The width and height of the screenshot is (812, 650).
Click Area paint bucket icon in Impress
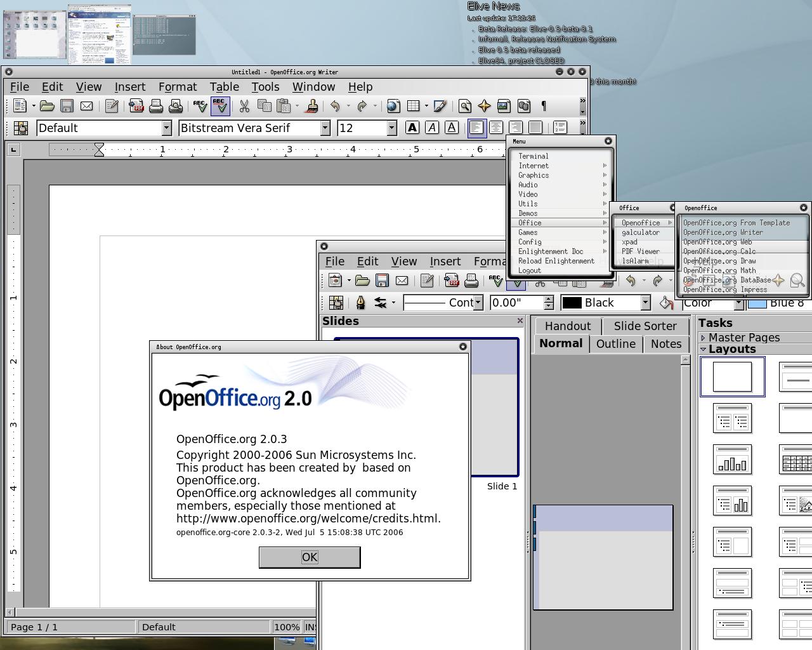666,303
